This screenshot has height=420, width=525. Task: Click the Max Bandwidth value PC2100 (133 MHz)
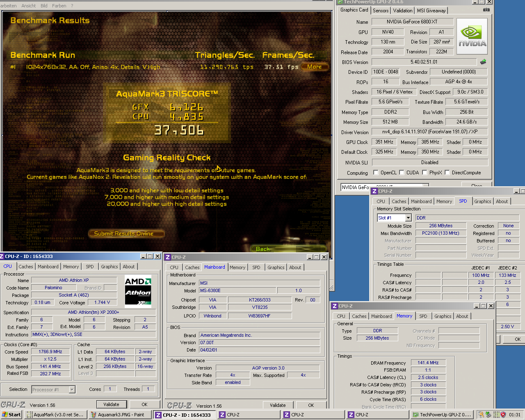click(441, 233)
